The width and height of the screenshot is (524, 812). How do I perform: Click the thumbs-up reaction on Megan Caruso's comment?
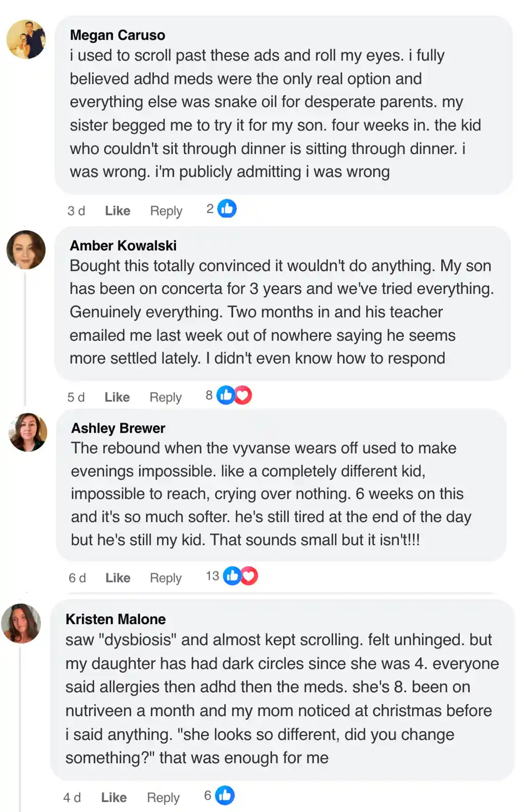227,208
